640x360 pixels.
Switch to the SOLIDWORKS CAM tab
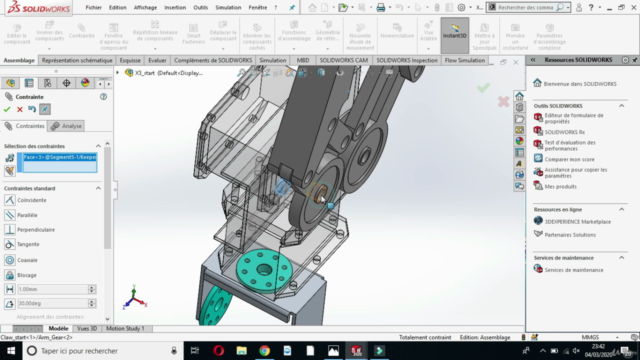click(344, 60)
